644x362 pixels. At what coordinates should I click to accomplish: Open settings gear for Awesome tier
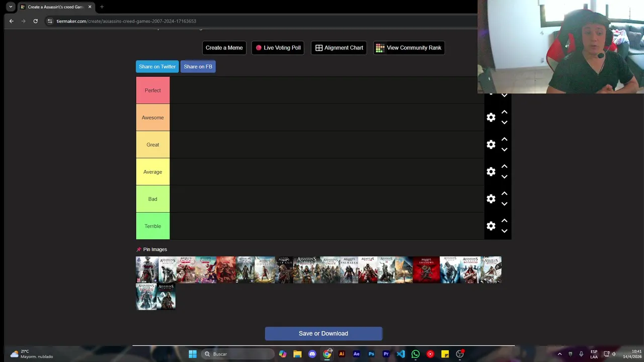point(491,118)
